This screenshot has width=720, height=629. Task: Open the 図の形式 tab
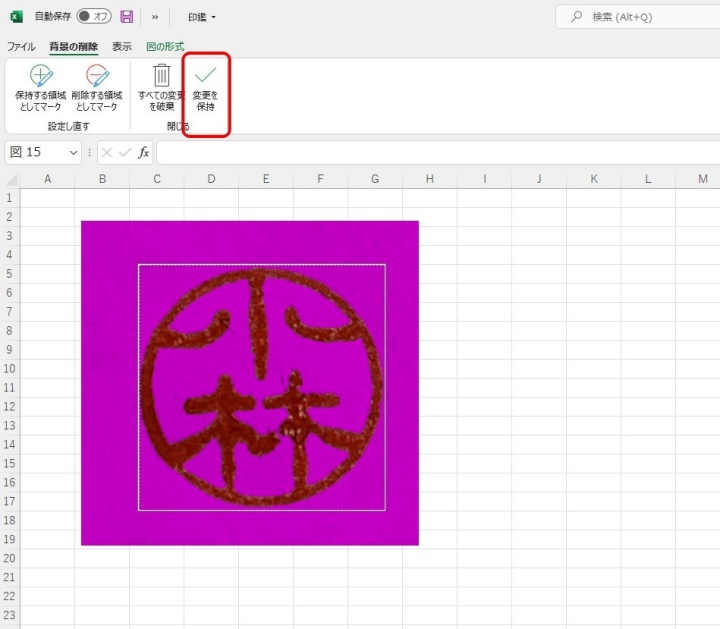(x=165, y=46)
